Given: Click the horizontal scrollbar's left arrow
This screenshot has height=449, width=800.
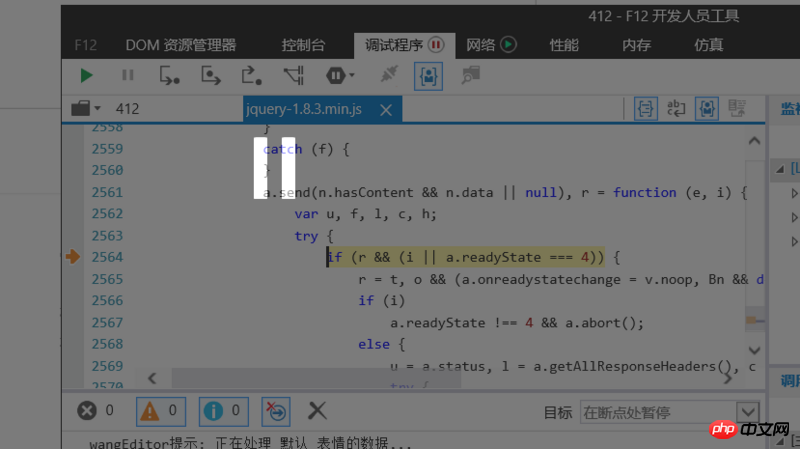Looking at the screenshot, I should 152,378.
